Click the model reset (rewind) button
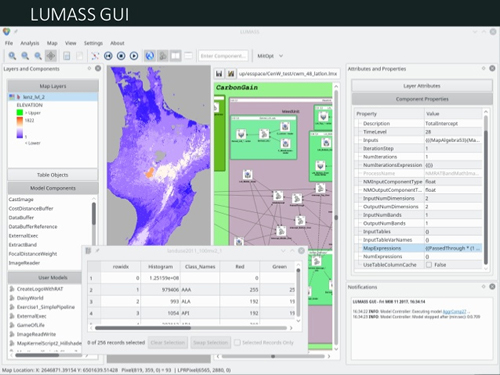The height and width of the screenshot is (375, 500). [108, 56]
